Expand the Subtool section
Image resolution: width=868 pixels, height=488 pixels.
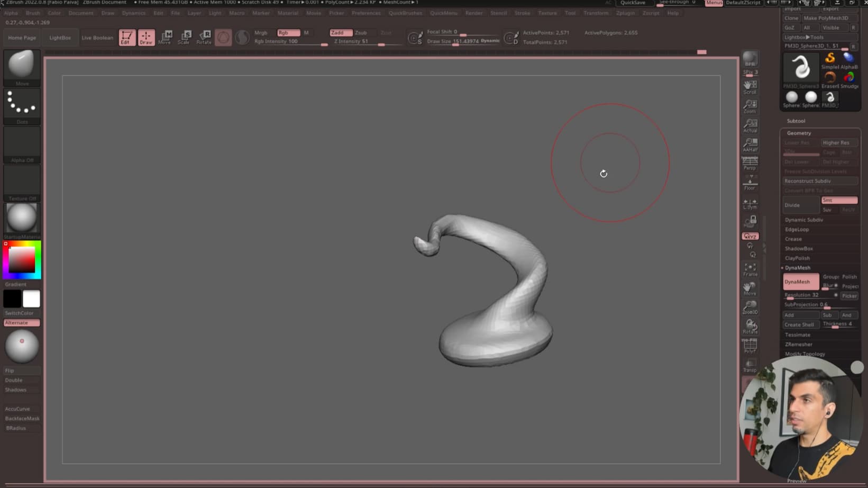coord(796,121)
